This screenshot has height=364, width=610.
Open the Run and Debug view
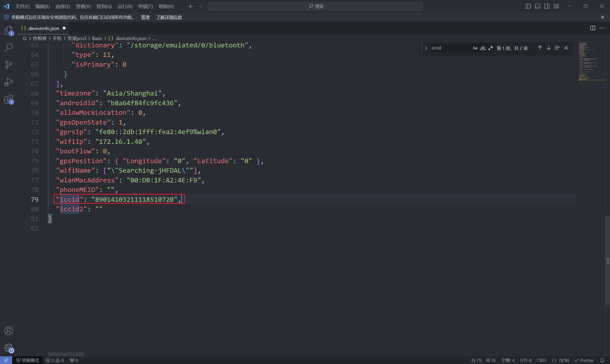coord(9,82)
